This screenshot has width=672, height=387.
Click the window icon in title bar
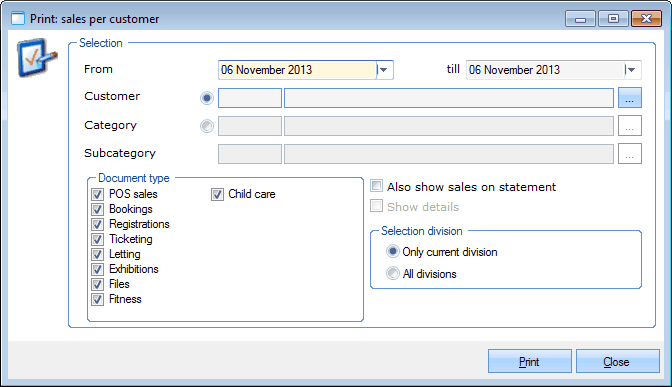tap(18, 19)
